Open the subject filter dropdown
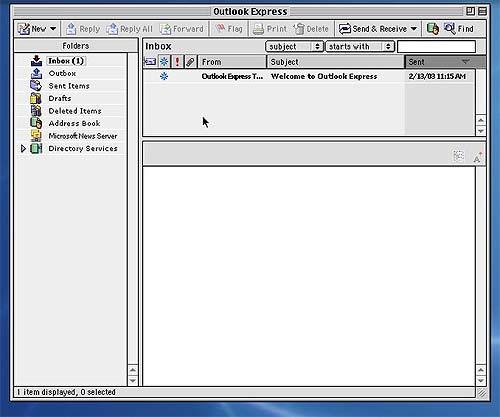The width and height of the screenshot is (500, 417). 294,46
